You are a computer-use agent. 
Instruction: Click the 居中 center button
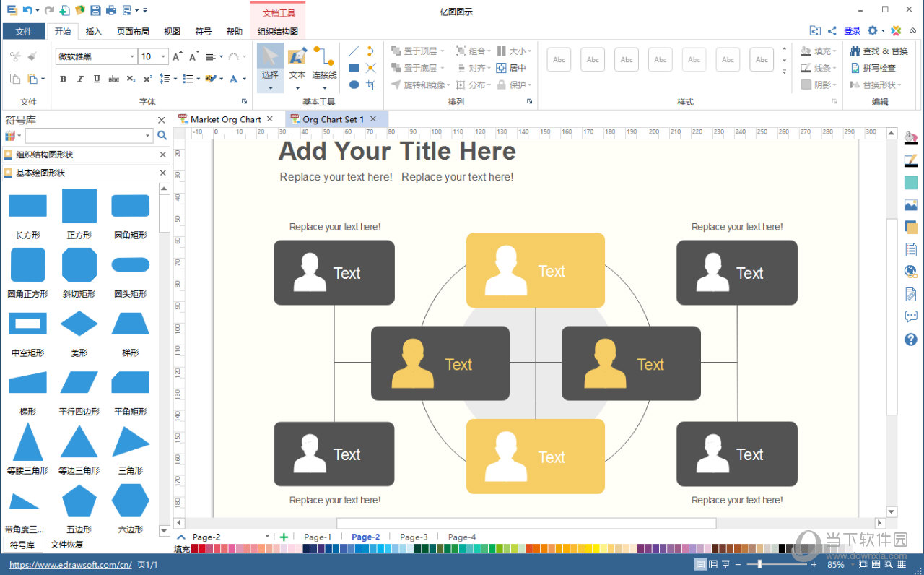[511, 68]
